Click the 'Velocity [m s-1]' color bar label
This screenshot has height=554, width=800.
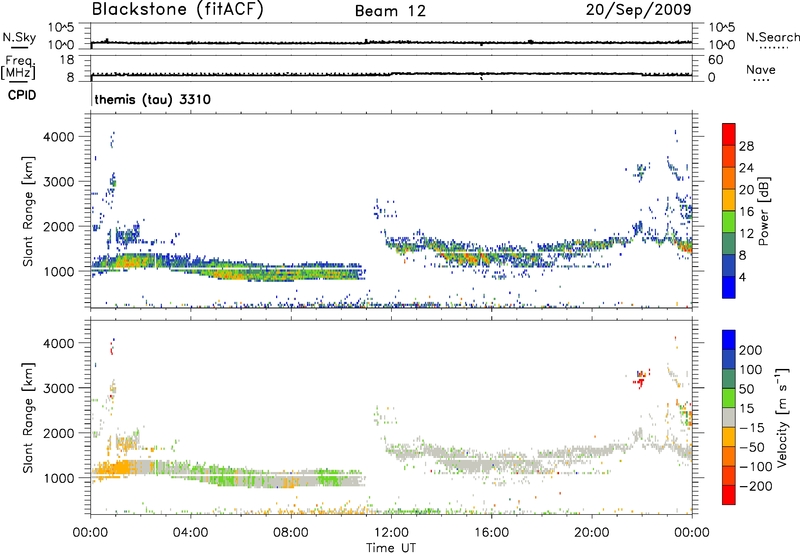781,418
